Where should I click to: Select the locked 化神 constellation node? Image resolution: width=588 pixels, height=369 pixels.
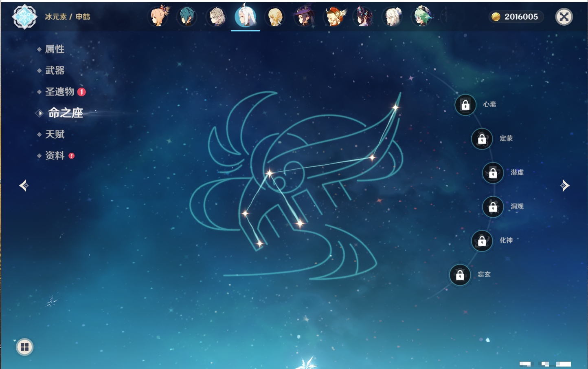(x=482, y=241)
